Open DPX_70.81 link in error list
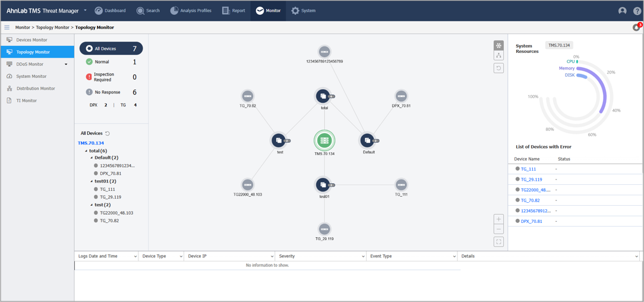The image size is (644, 302). click(x=532, y=221)
